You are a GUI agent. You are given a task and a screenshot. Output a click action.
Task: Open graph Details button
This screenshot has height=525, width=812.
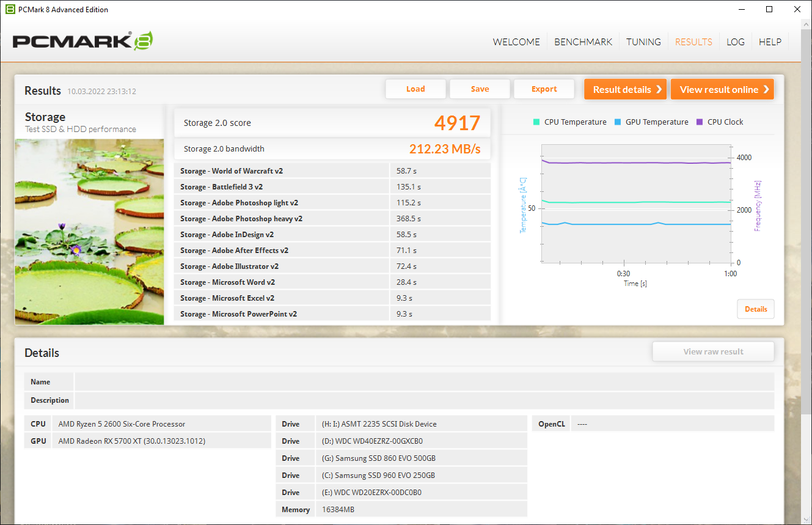[756, 309]
